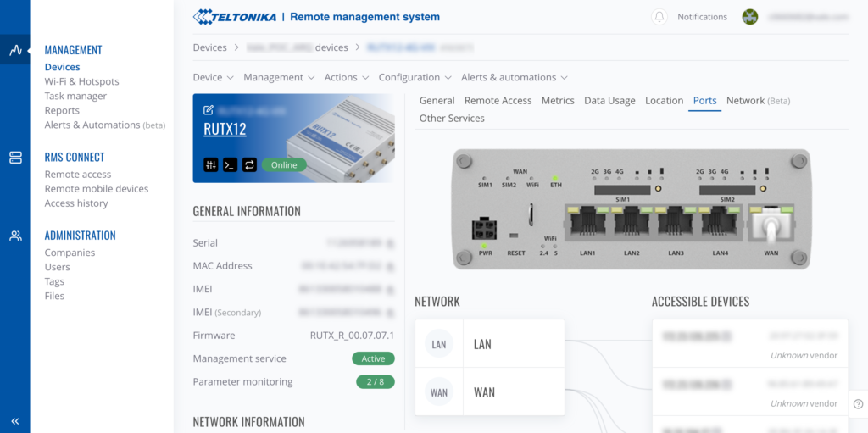Click the Teltonika logo
The image size is (868, 433).
pyautogui.click(x=235, y=17)
